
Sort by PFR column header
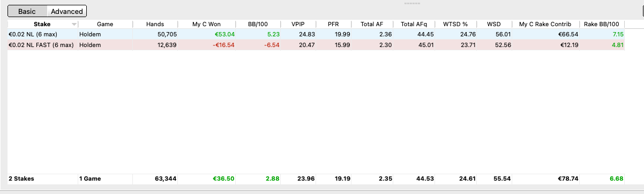point(333,24)
